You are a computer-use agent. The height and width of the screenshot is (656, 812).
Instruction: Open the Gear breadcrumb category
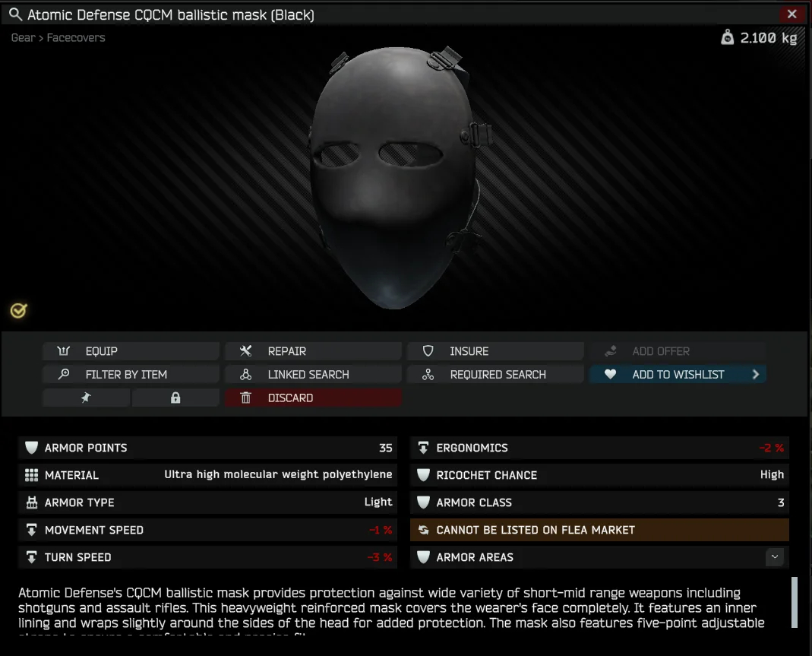tap(23, 37)
